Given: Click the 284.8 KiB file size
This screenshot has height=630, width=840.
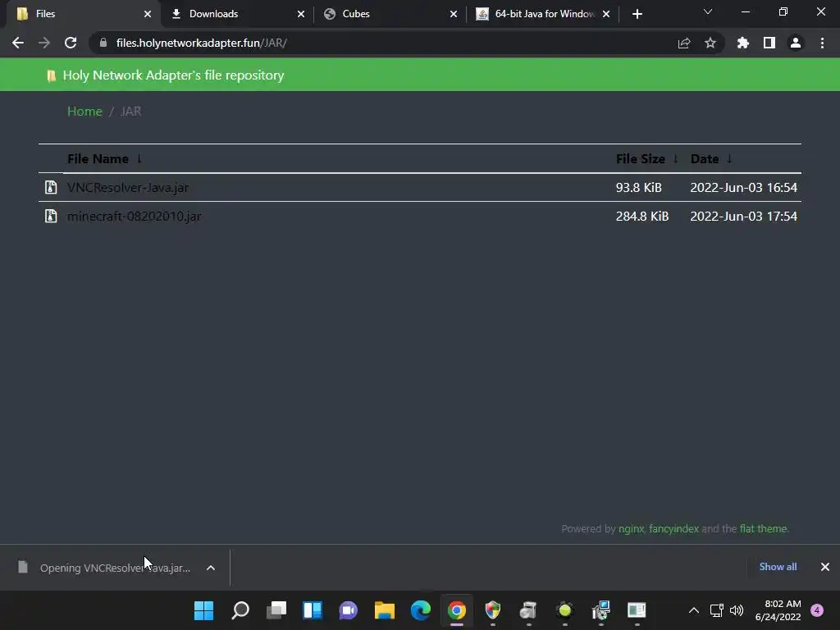Looking at the screenshot, I should [641, 216].
